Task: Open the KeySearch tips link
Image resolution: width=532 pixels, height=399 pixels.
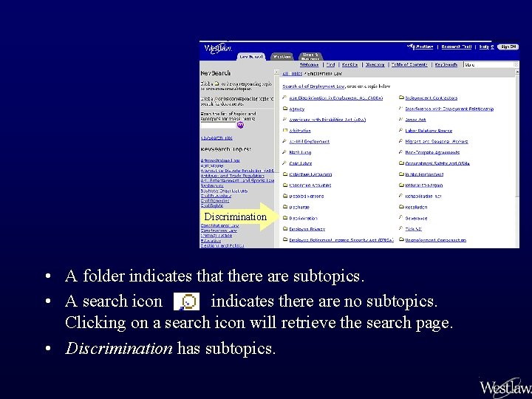Action: click(216, 137)
